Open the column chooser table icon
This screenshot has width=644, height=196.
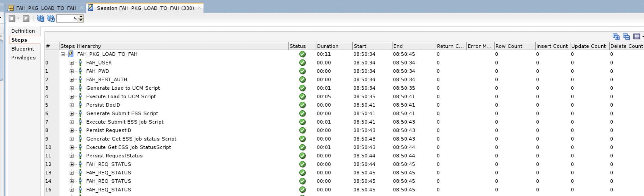[x=637, y=37]
